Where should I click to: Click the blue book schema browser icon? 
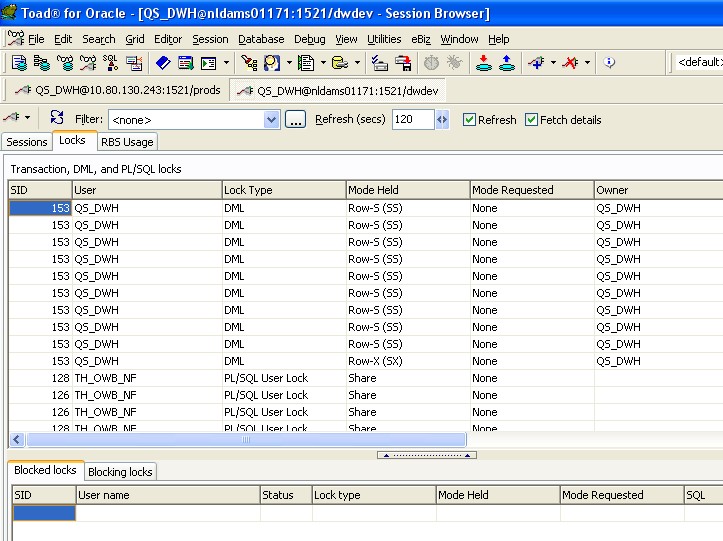pos(162,62)
